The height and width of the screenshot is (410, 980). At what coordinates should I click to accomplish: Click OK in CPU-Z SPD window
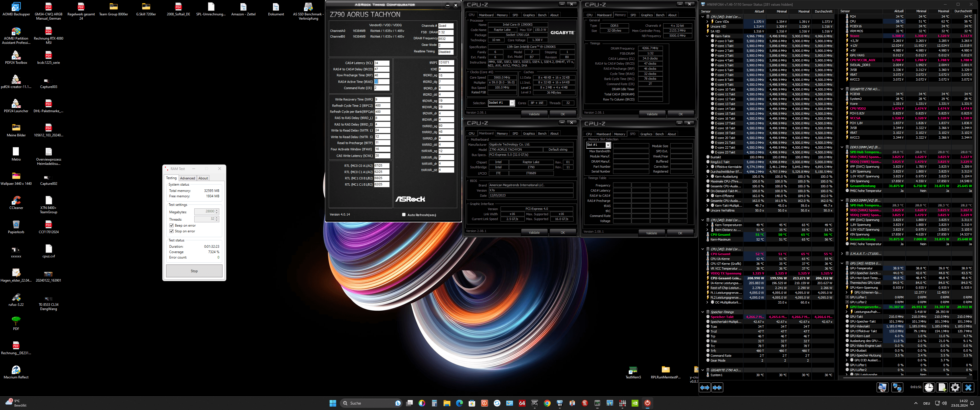pos(680,233)
